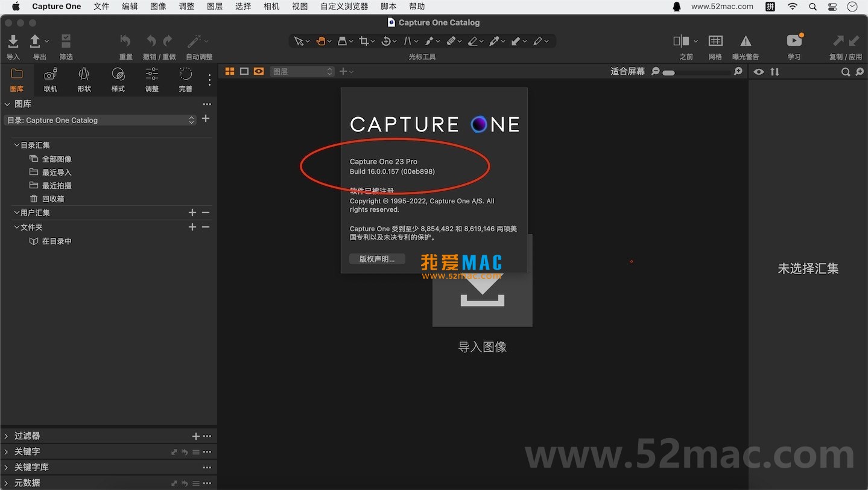This screenshot has height=490, width=868.
Task: Collapse the 目录汇集 catalog collections section
Action: 16,145
